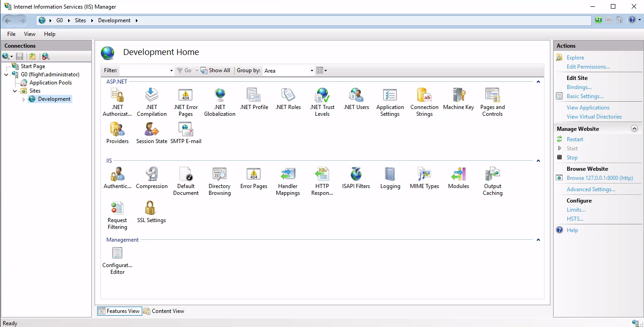Open MIME Types feature

coord(424,178)
